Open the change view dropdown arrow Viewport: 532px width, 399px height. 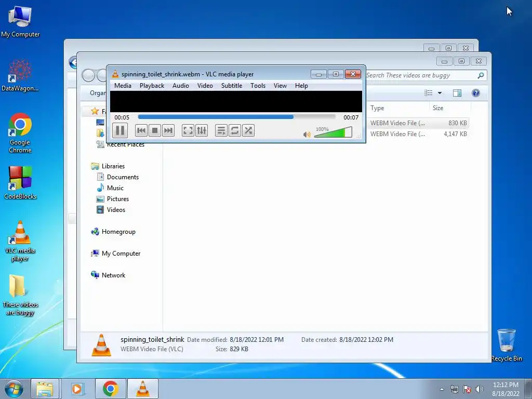(440, 93)
